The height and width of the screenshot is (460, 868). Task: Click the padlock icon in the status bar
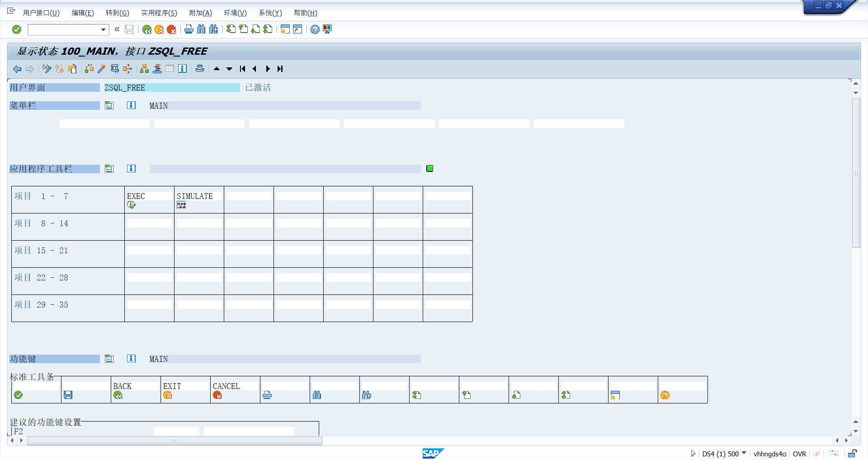click(x=853, y=453)
